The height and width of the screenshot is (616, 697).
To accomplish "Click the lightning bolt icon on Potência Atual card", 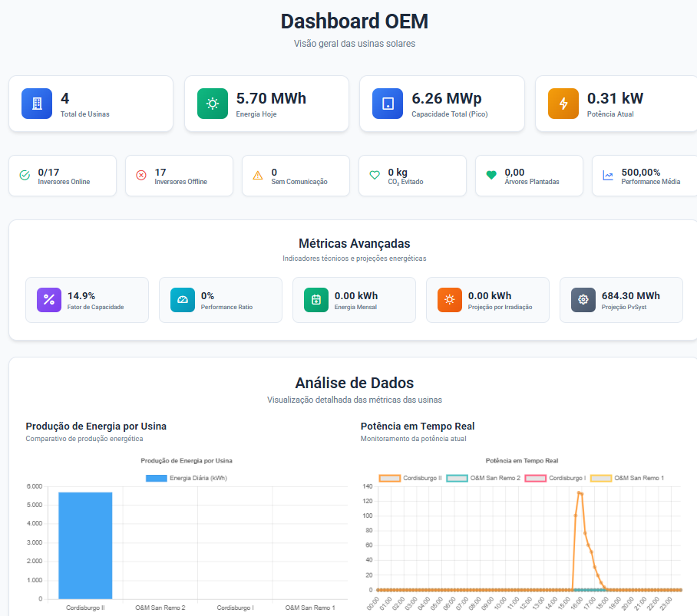I will tap(563, 103).
